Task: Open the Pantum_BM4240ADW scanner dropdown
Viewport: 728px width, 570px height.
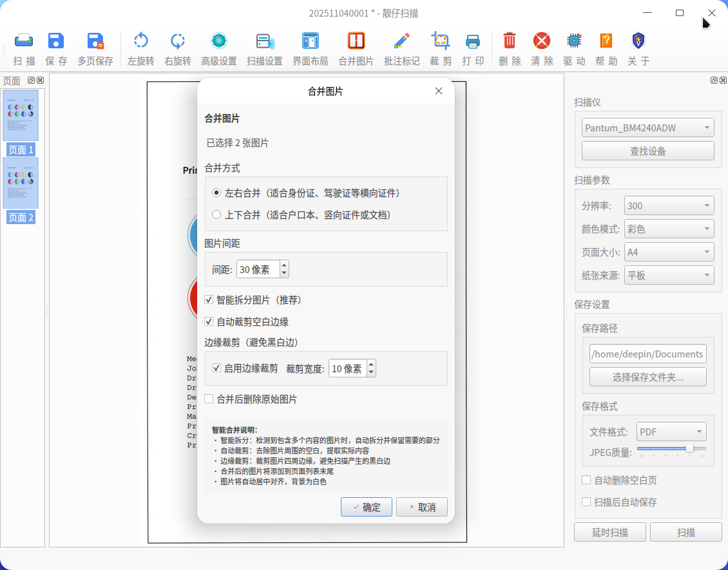Action: (647, 128)
